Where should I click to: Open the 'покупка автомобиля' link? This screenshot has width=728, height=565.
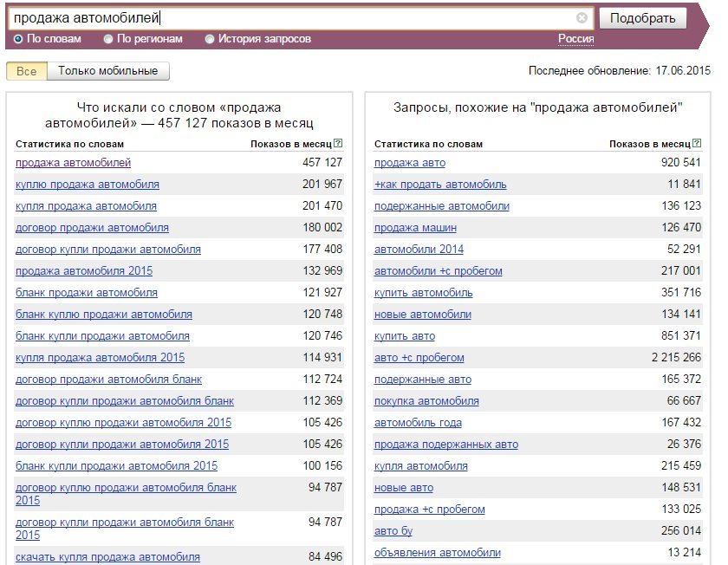click(x=426, y=400)
